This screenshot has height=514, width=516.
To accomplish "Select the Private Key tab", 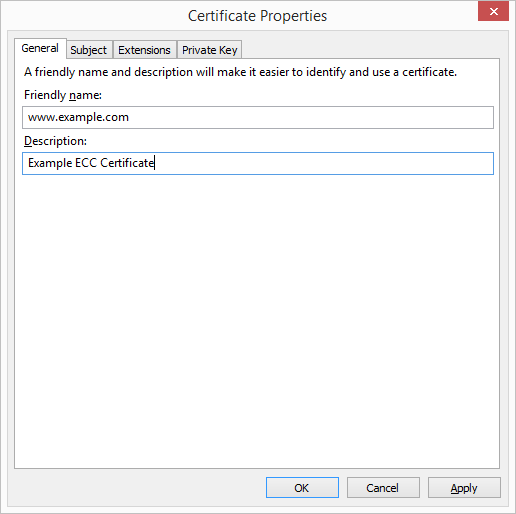I will (x=209, y=50).
